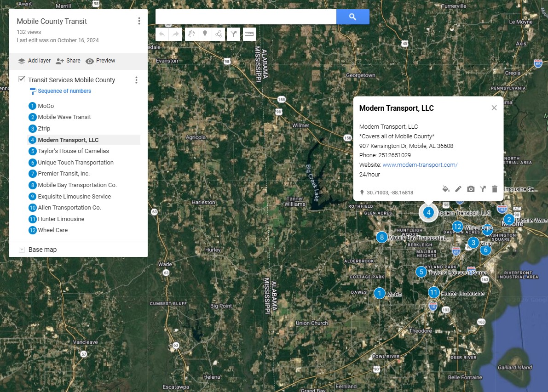Toggle Transit Services Mobile County layer checkbox
The image size is (548, 392).
click(22, 79)
